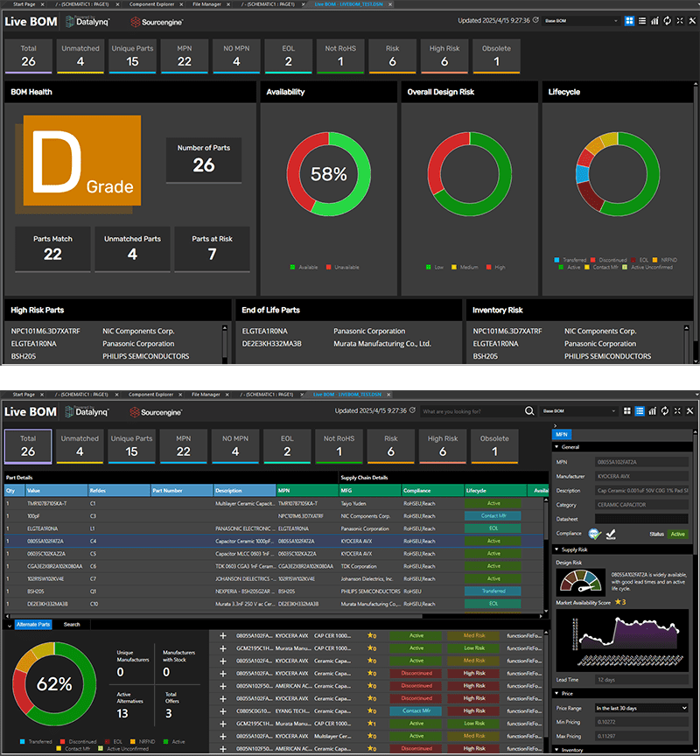This screenshot has width=700, height=756.
Task: Click the yellow Medium legend swatch
Action: [453, 267]
